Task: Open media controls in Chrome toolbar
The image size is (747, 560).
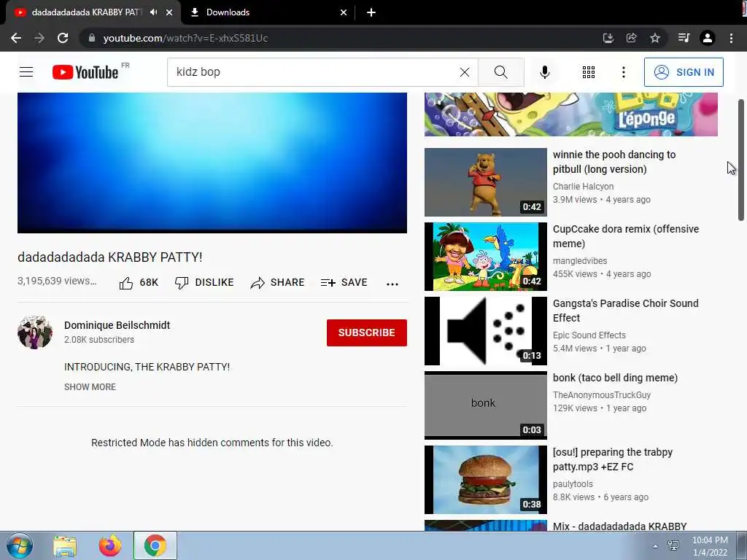Action: pyautogui.click(x=684, y=38)
